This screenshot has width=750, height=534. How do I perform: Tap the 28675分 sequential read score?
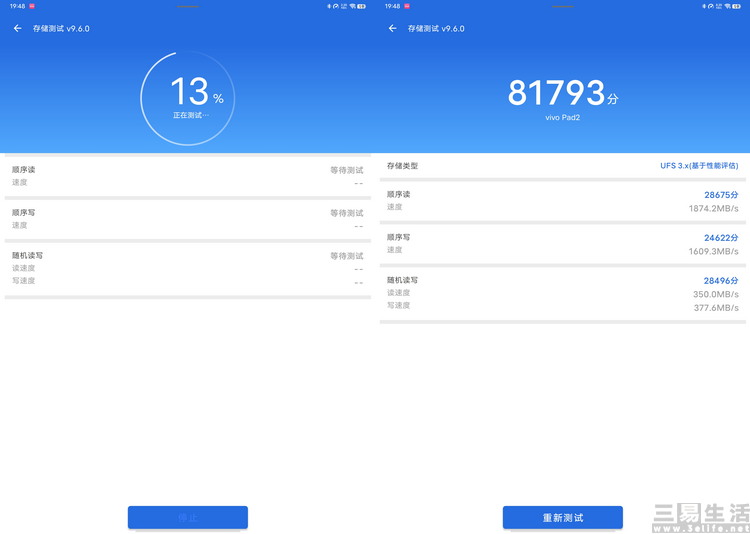click(721, 195)
